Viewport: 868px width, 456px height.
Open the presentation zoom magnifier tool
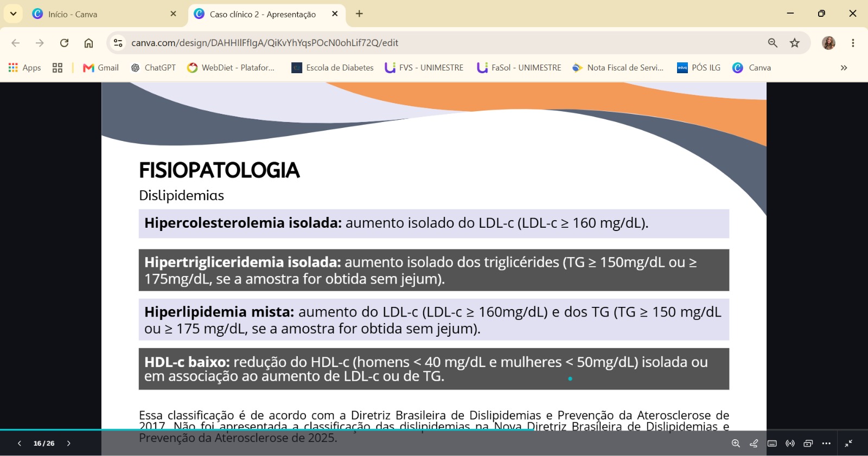(736, 444)
